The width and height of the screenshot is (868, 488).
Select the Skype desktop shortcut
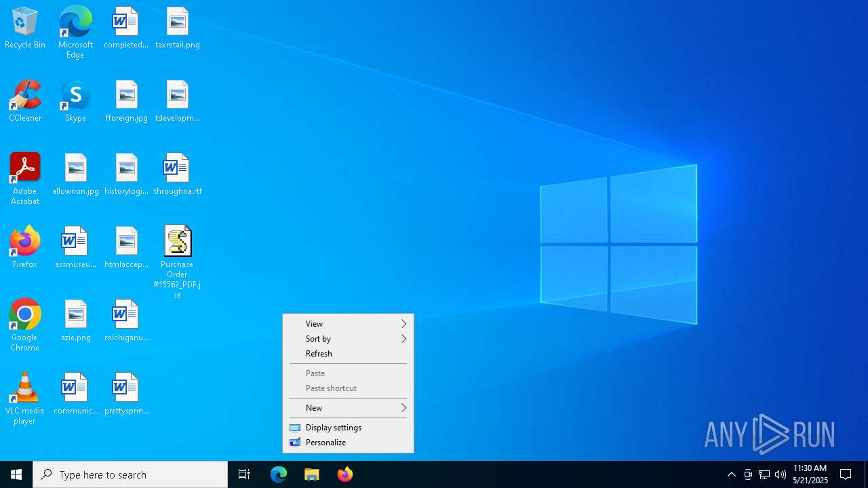tap(75, 101)
